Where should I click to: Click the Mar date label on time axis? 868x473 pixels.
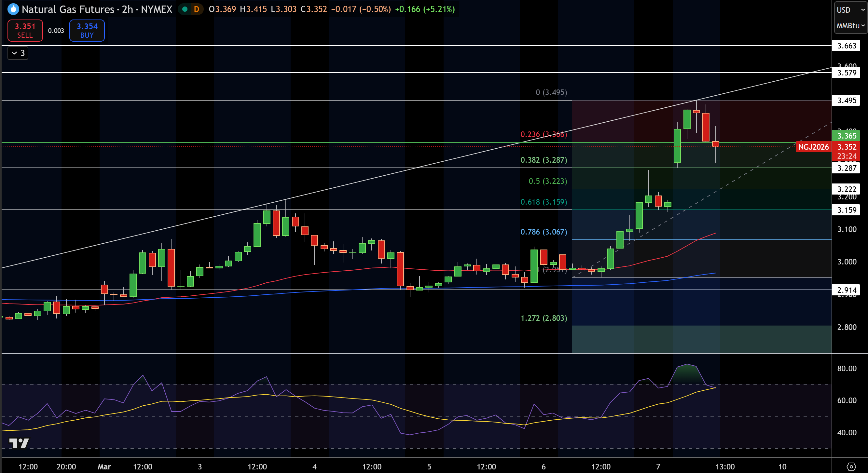pos(104,466)
